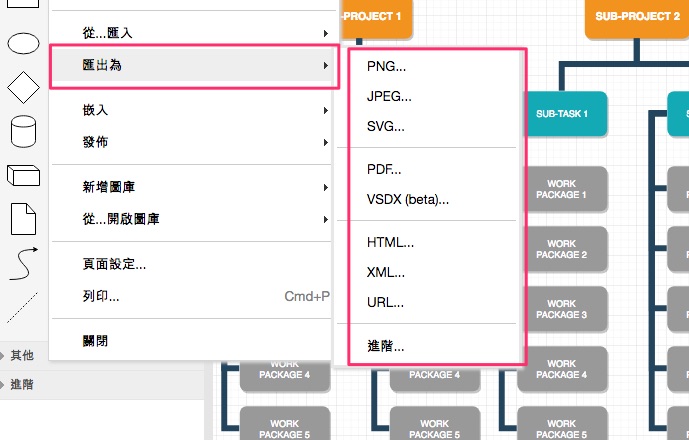
Task: Select WORK PACKAGE 5 under SUB-TASK 1
Action: [562, 423]
